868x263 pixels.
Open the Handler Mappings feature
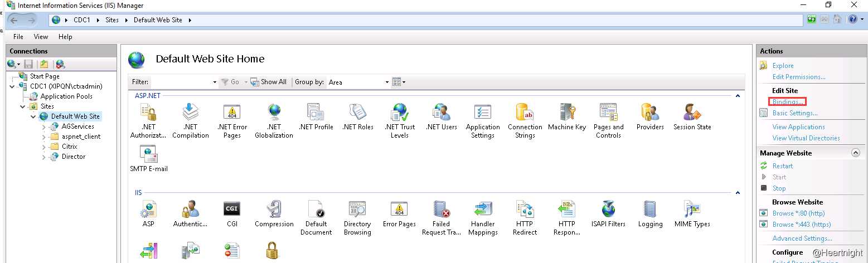point(483,218)
